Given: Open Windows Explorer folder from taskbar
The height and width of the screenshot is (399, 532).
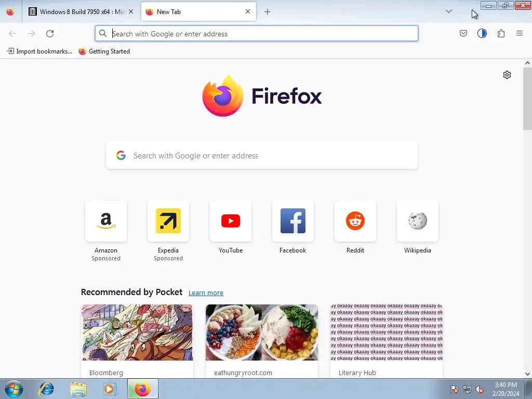Looking at the screenshot, I should [x=78, y=389].
